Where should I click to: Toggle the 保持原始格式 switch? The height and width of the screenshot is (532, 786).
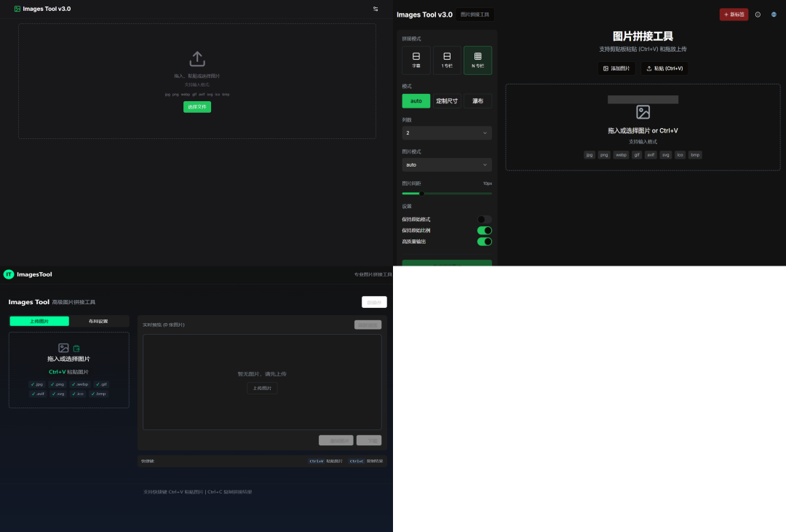484,219
